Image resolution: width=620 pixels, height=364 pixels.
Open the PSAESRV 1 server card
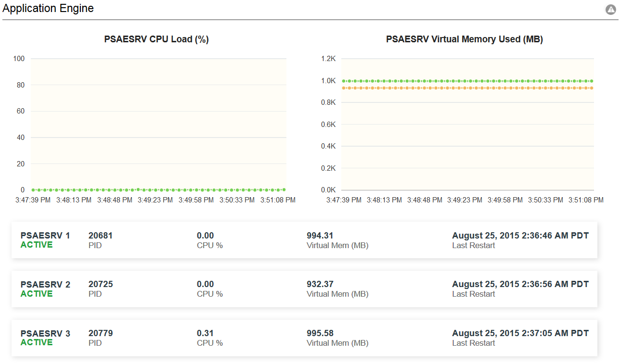(x=304, y=240)
